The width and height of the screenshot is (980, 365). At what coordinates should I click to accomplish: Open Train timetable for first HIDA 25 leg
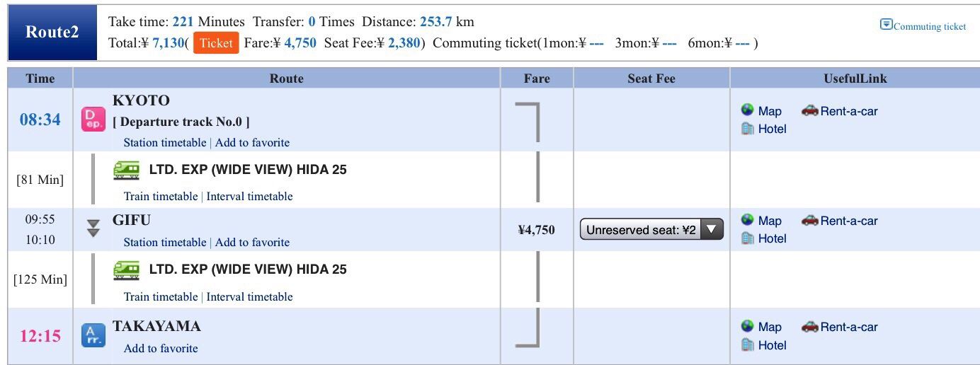pos(161,196)
